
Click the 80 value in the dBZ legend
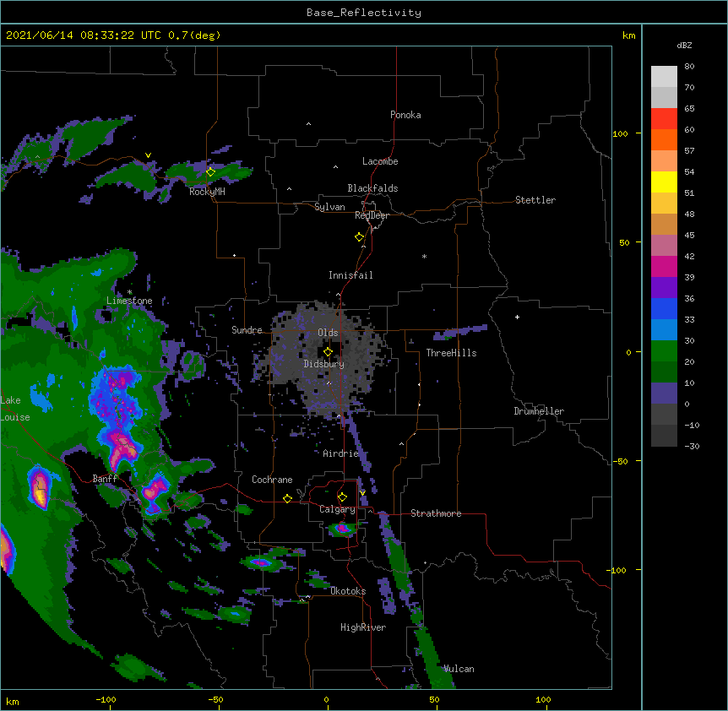(689, 67)
